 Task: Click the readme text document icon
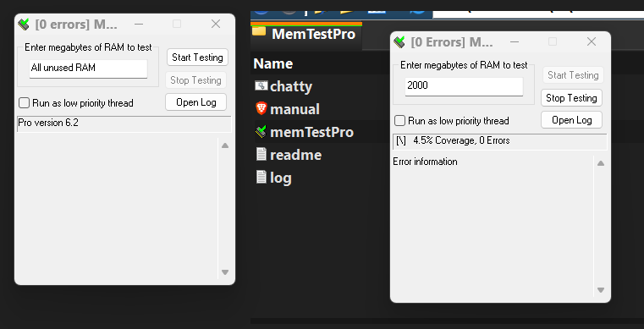[x=261, y=154]
